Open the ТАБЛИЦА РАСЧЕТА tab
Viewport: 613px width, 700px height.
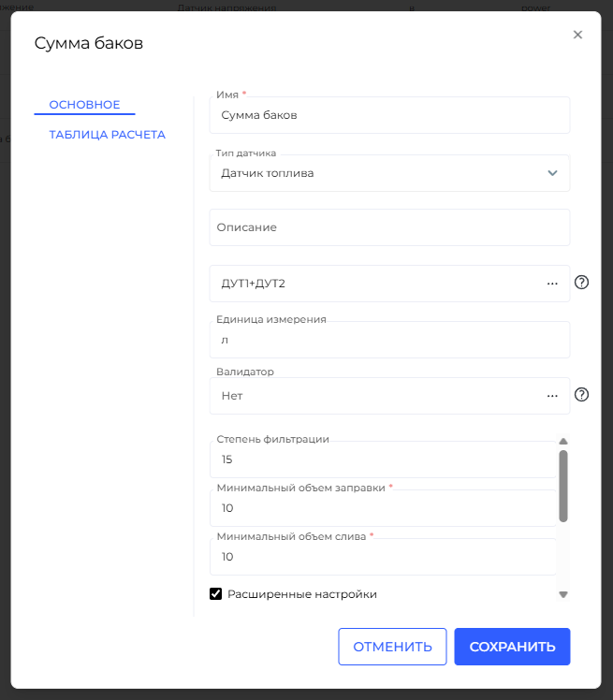[x=107, y=135]
